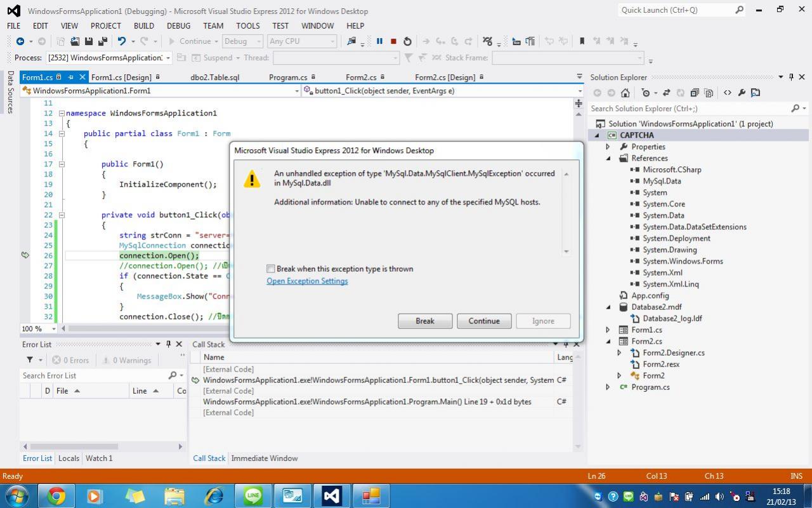The image size is (812, 508).
Task: Collapse All in Solution Explorer toolbar
Action: (x=695, y=93)
